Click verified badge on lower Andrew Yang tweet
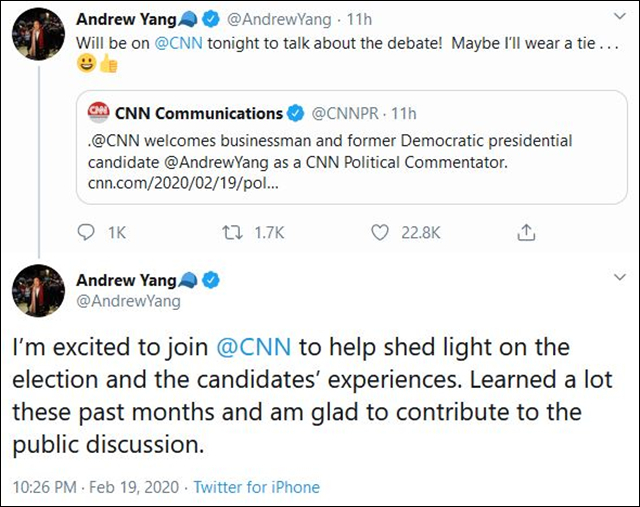This screenshot has width=640, height=507. pos(212,279)
